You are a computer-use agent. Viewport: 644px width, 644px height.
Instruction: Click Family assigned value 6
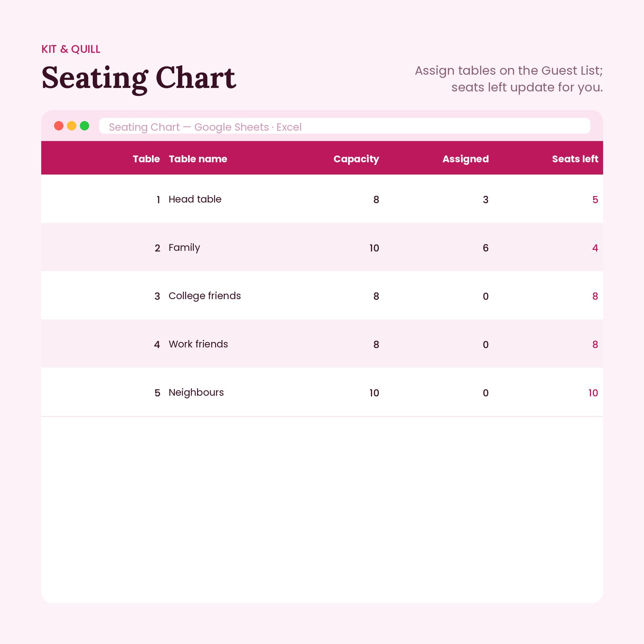pyautogui.click(x=486, y=248)
